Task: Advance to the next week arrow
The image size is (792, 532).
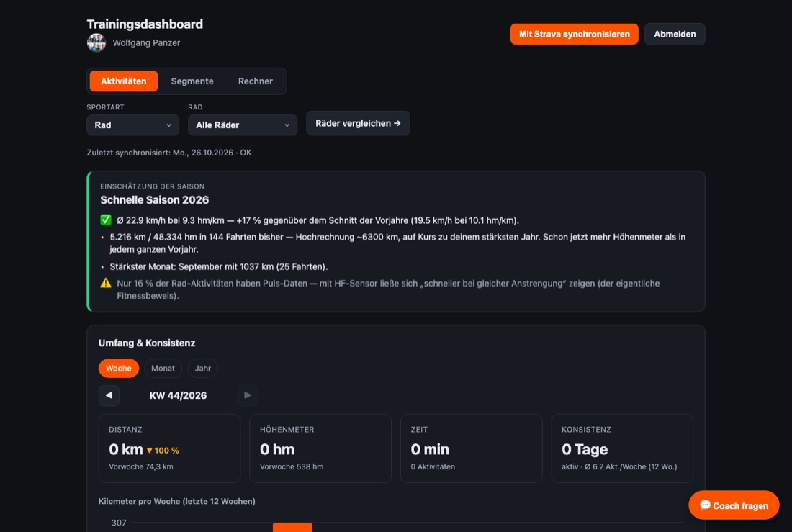Action: tap(247, 396)
